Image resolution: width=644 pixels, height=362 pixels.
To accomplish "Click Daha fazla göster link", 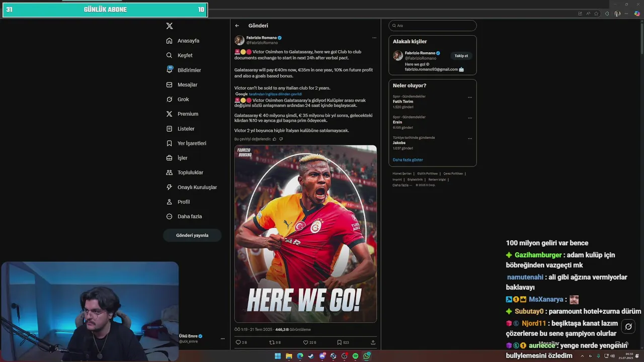I will pyautogui.click(x=408, y=160).
